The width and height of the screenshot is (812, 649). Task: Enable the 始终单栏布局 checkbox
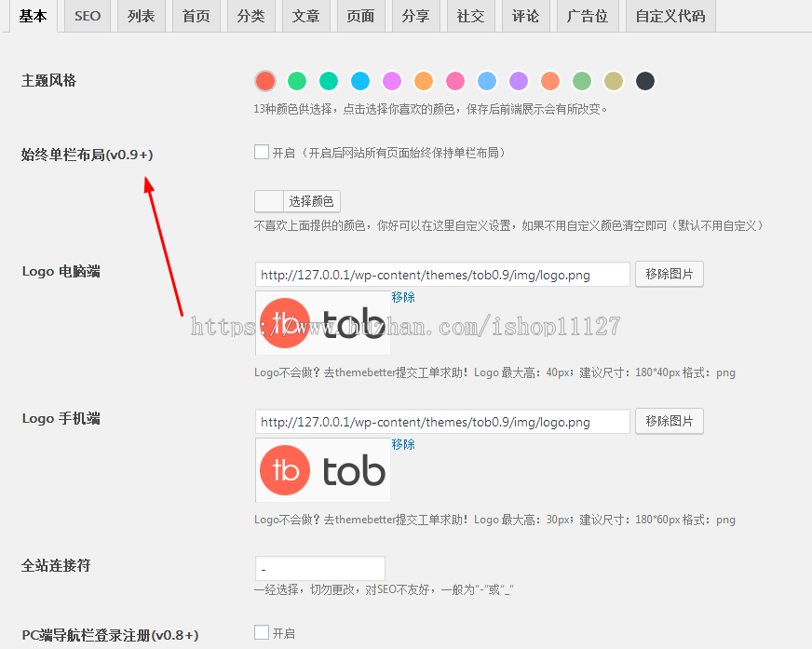click(x=262, y=153)
